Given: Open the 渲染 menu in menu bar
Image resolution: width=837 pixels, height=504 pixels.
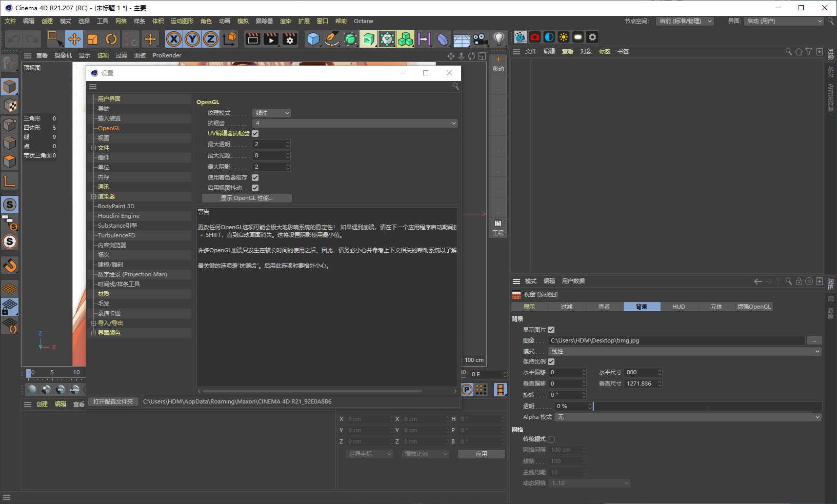Looking at the screenshot, I should (x=286, y=21).
